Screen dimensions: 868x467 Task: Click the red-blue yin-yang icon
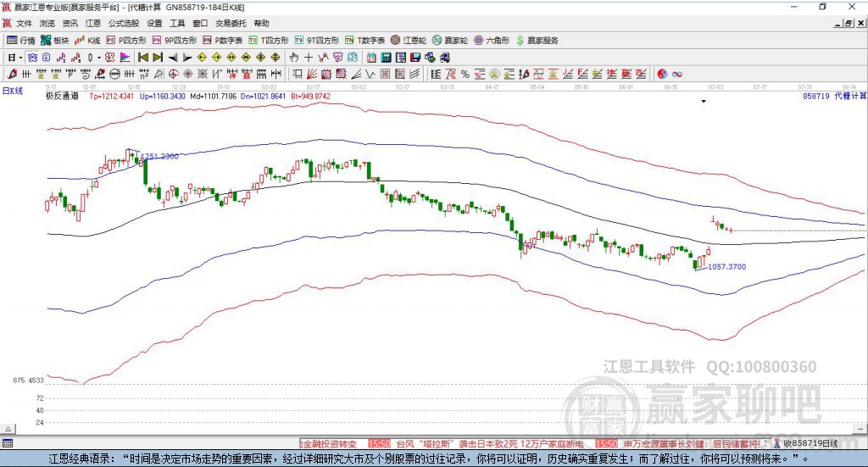click(x=661, y=74)
